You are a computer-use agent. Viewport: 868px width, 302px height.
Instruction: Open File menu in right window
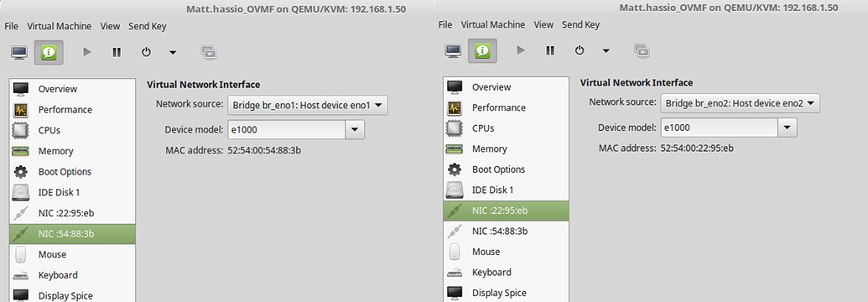[x=445, y=24]
